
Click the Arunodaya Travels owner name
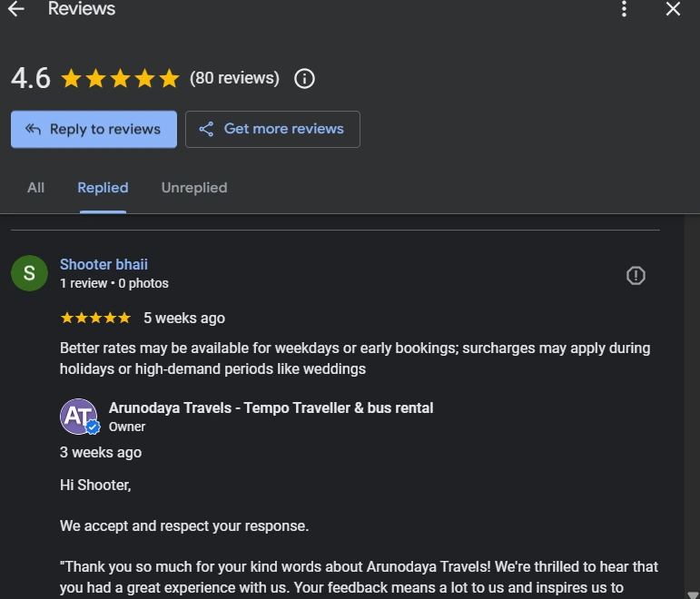[x=271, y=408]
